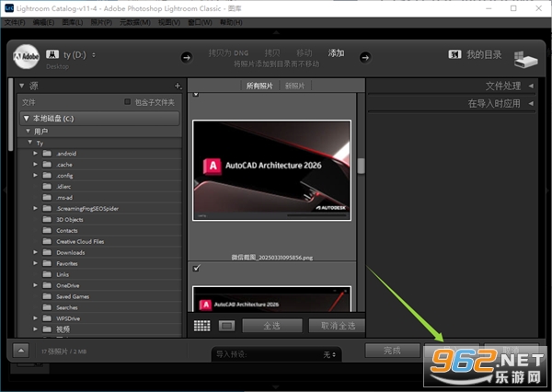The image size is (552, 392).
Task: Expand the .config folder
Action: pos(35,175)
